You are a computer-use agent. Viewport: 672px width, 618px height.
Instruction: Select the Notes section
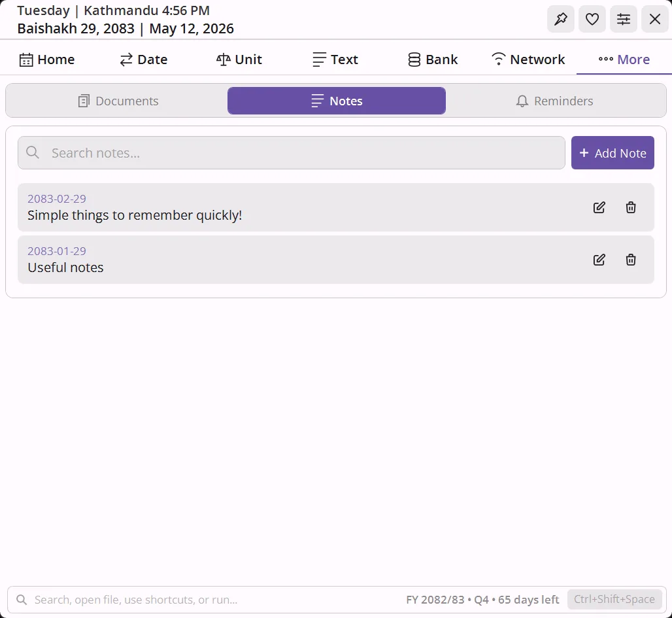tap(337, 101)
